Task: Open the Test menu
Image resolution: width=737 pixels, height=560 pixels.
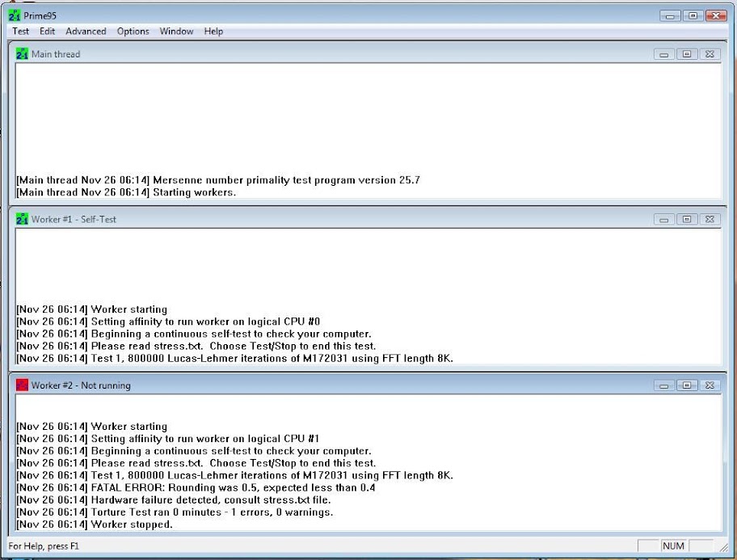Action: pyautogui.click(x=21, y=32)
